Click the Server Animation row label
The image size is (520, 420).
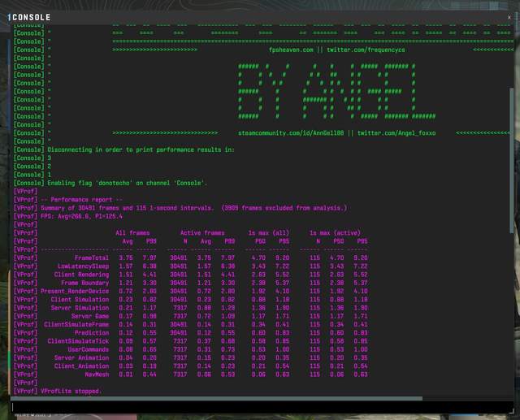pos(81,357)
